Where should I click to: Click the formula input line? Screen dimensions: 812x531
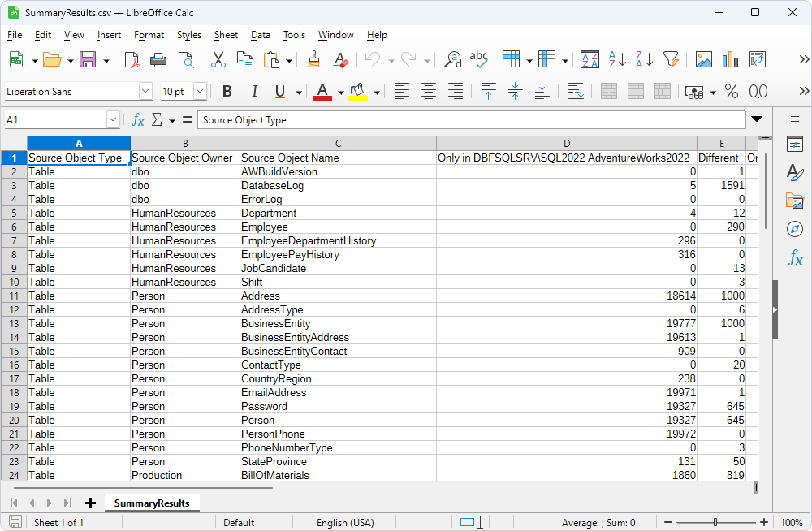(471, 119)
